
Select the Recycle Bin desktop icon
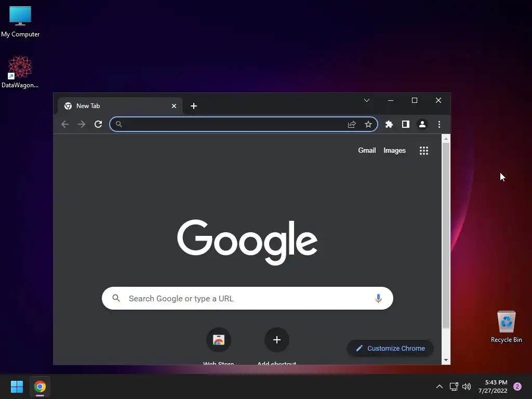(x=506, y=327)
